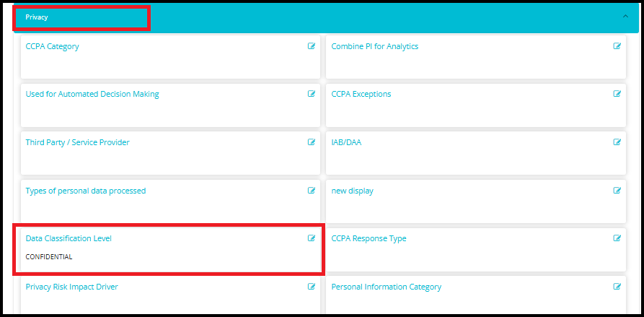Collapse the Privacy section chevron

point(625,16)
